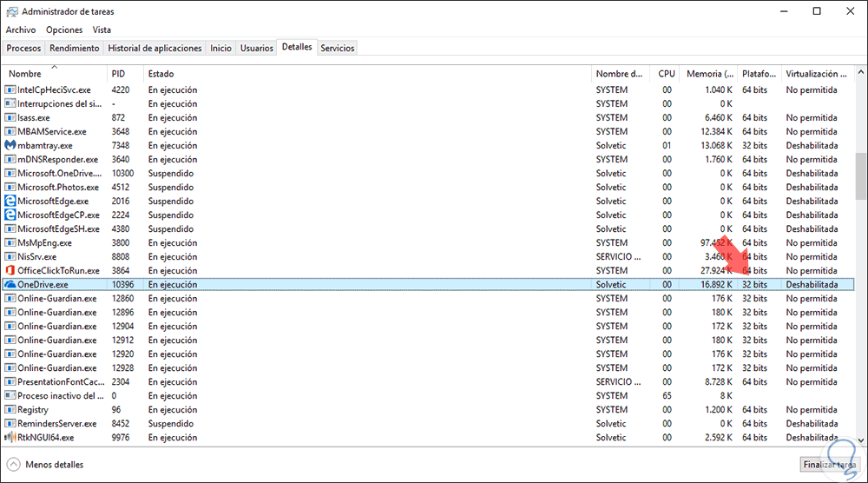The width and height of the screenshot is (868, 483).
Task: Click the MsMpEng.exe process icon
Action: tap(10, 242)
